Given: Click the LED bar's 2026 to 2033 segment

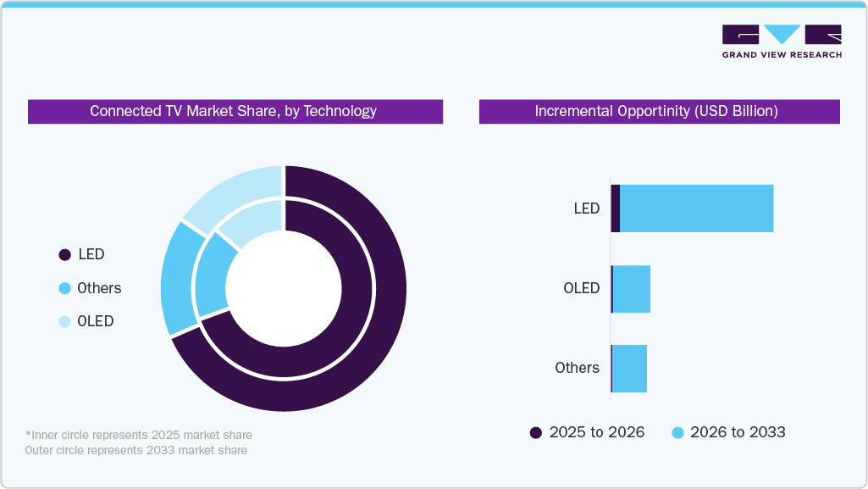Looking at the screenshot, I should pos(696,208).
